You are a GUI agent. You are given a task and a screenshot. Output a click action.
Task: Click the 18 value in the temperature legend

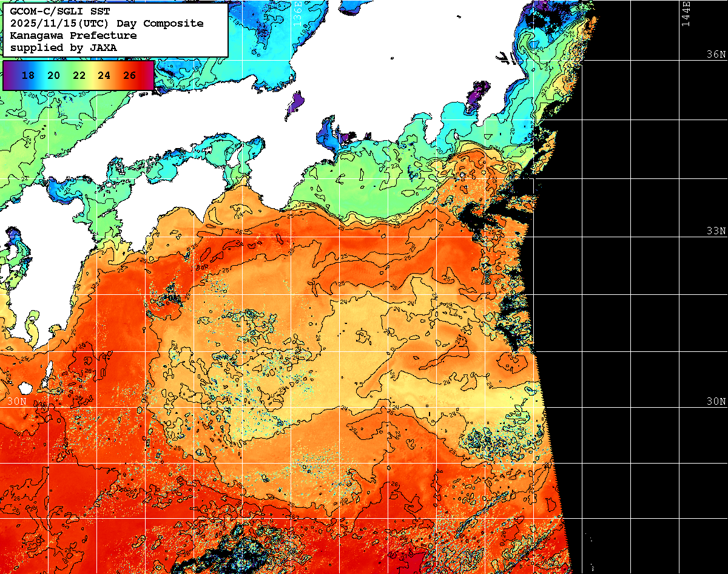click(x=28, y=75)
